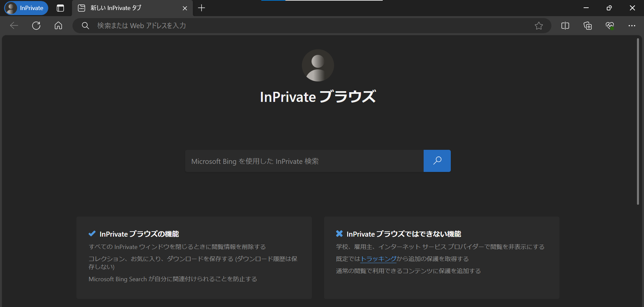The height and width of the screenshot is (307, 644).
Task: Close the browser window
Action: pyautogui.click(x=632, y=8)
